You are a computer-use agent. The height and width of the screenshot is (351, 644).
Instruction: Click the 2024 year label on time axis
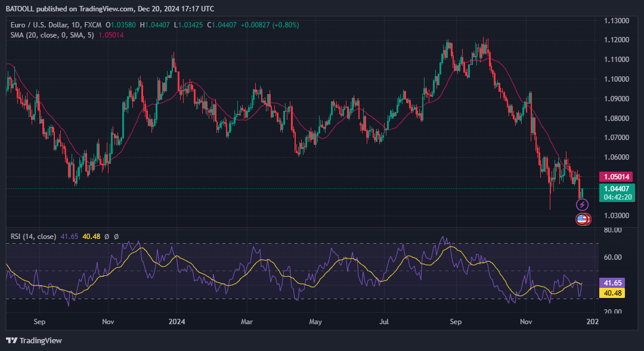click(x=177, y=321)
